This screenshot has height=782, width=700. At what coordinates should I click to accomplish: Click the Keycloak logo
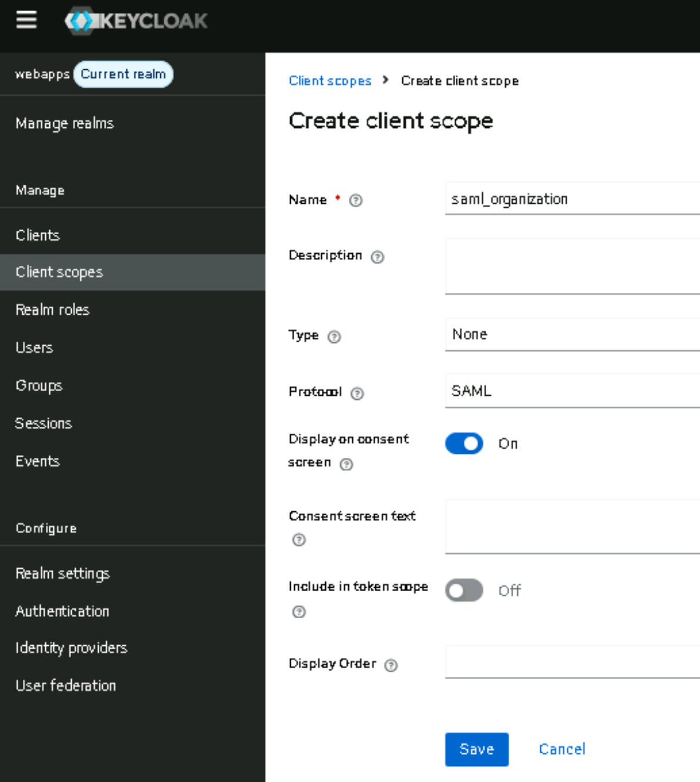(136, 21)
